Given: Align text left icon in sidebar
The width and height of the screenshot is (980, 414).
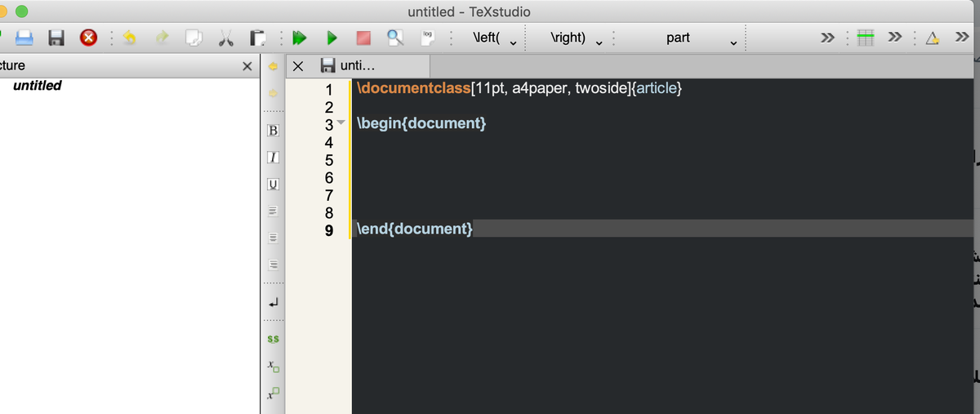Looking at the screenshot, I should tap(274, 211).
